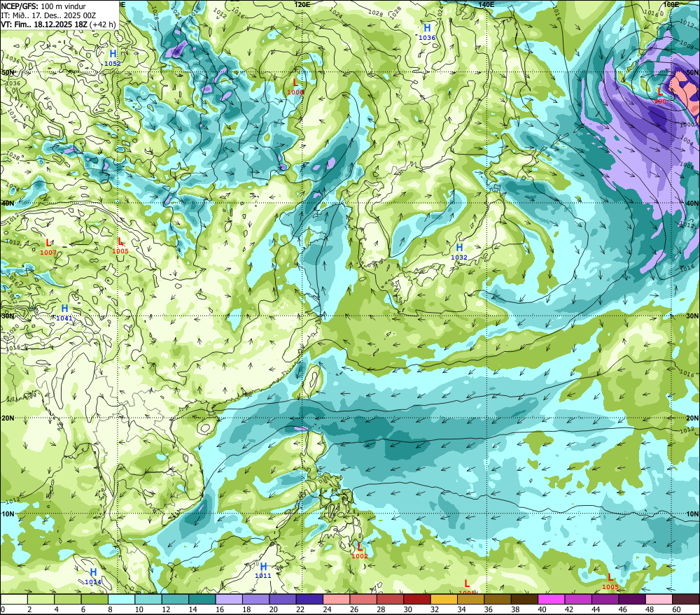The height and width of the screenshot is (615, 700).
Task: Select the H 1011 high pressure marker
Action: [263, 570]
